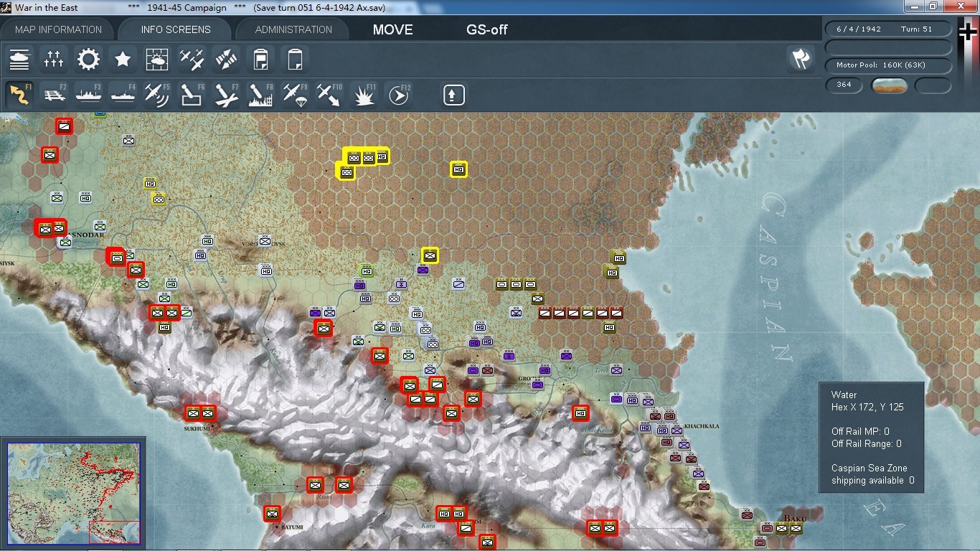The image size is (980, 551).
Task: Click the SUKHUMI city label
Action: pyautogui.click(x=197, y=428)
